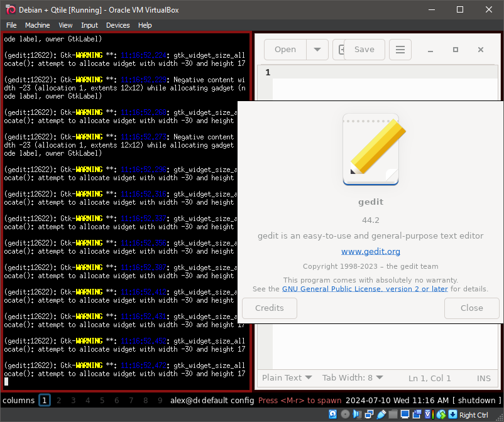504x422 pixels.
Task: Click the Credits button in About dialog
Action: click(x=270, y=308)
